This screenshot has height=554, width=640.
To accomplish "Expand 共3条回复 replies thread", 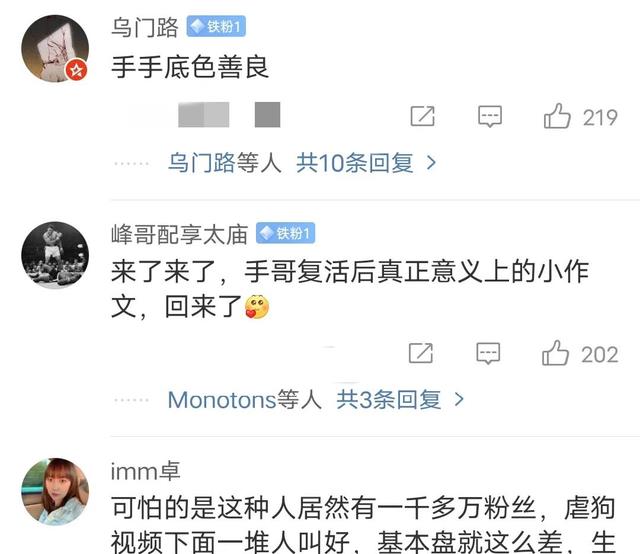I will coord(389,399).
